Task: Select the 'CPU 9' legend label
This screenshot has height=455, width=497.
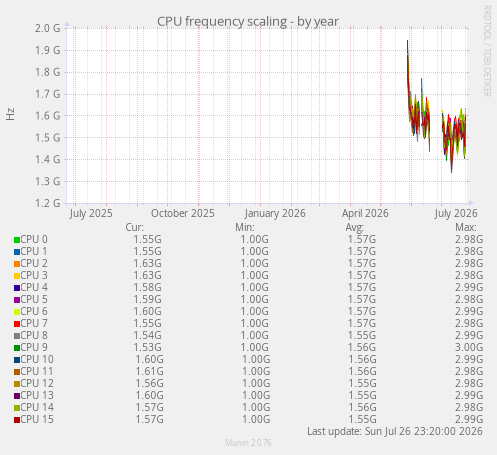Action: (34, 347)
